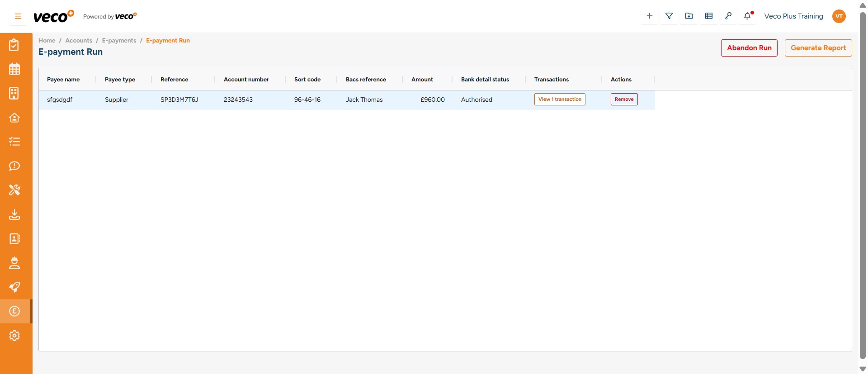Click the scrollbar down arrow
This screenshot has height=374, width=868.
click(862, 369)
